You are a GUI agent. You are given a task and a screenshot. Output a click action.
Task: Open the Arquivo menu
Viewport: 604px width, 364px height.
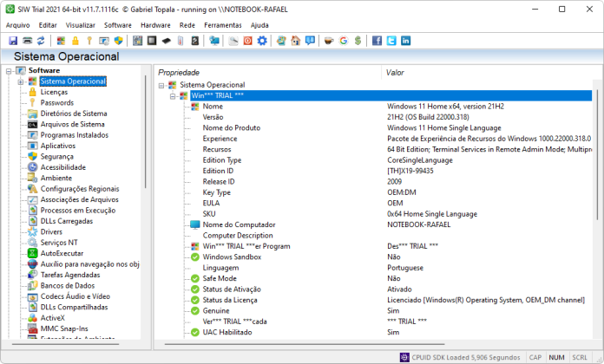click(17, 25)
